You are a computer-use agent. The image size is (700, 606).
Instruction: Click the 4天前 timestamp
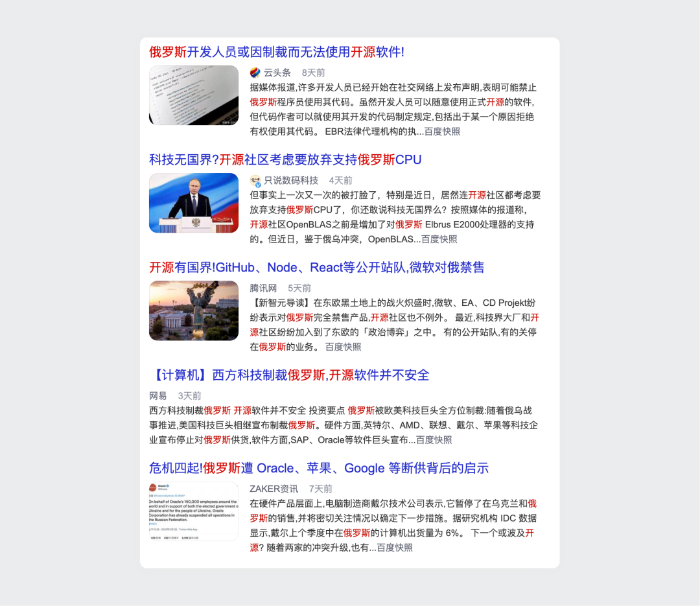(x=341, y=180)
